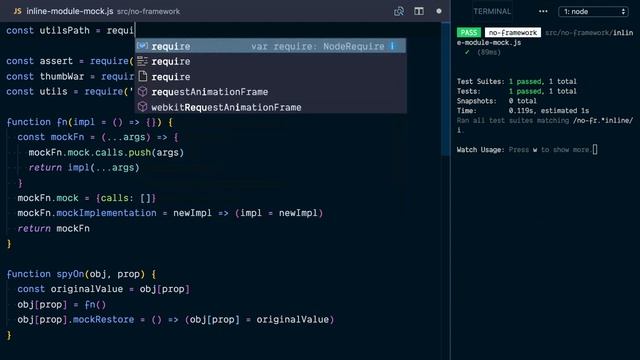Click the info icon on require suggestion

pyautogui.click(x=392, y=46)
